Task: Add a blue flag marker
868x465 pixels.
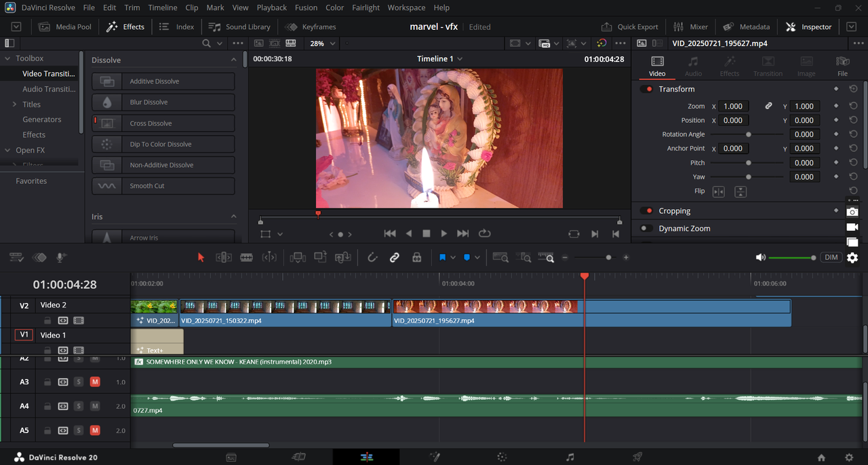Action: (442, 257)
